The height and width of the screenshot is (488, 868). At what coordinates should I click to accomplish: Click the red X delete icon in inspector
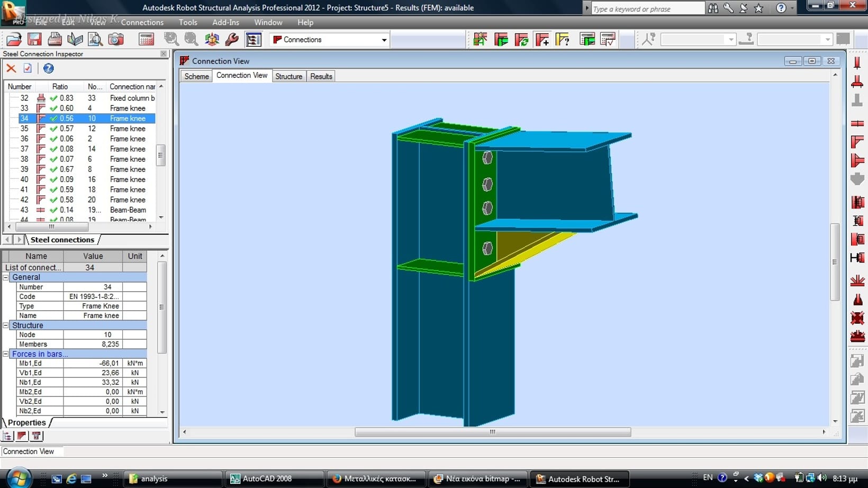(11, 68)
